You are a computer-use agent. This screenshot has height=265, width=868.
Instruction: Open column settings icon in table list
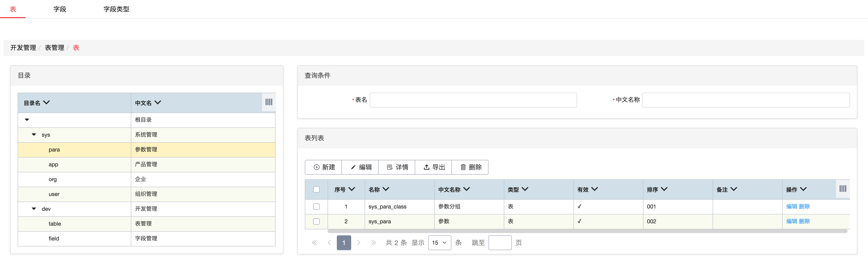842,189
